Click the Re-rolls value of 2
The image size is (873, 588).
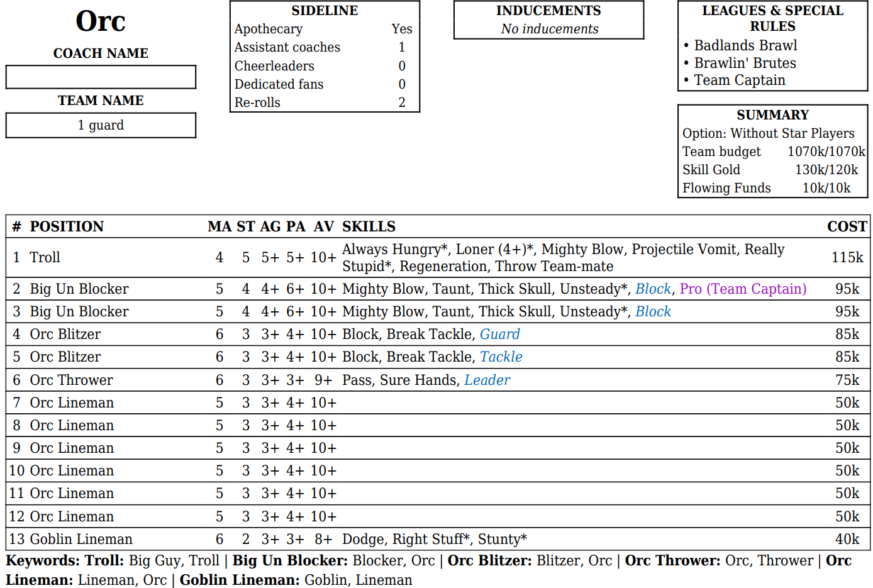point(402,103)
